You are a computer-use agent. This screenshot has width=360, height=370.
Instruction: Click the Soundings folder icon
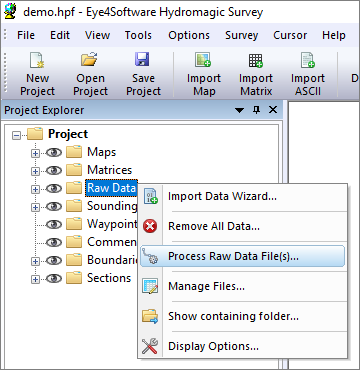[x=74, y=206]
